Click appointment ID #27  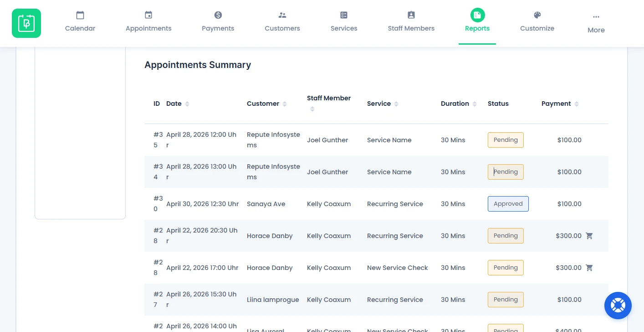158,300
